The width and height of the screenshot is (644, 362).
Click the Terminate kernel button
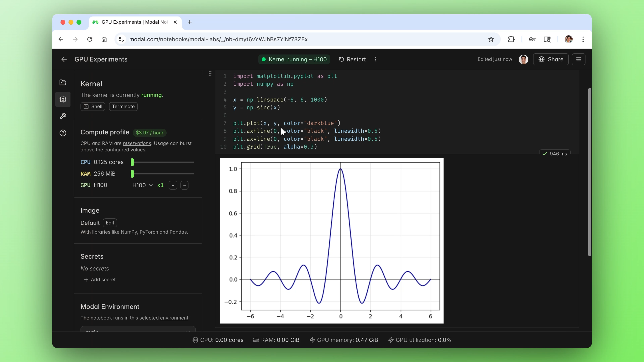click(x=123, y=106)
